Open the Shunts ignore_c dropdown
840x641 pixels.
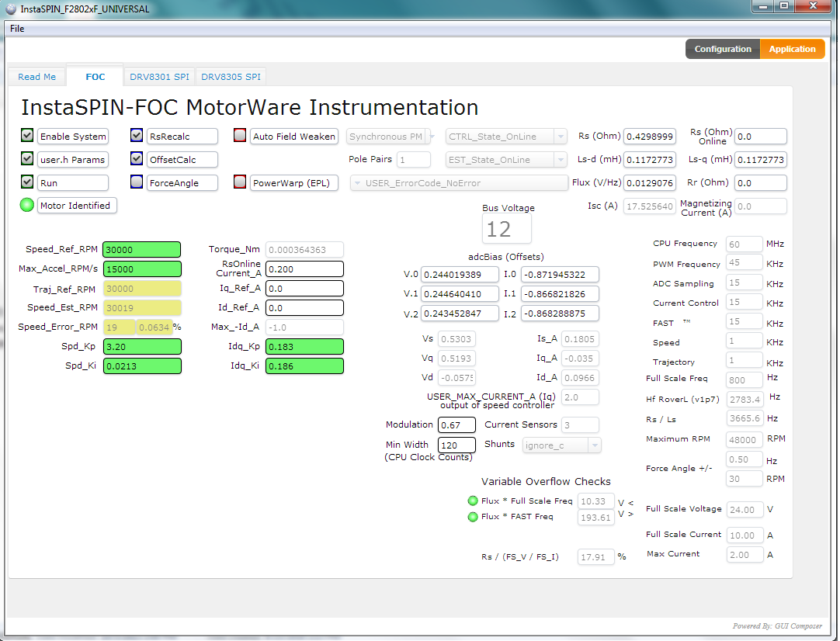click(561, 445)
